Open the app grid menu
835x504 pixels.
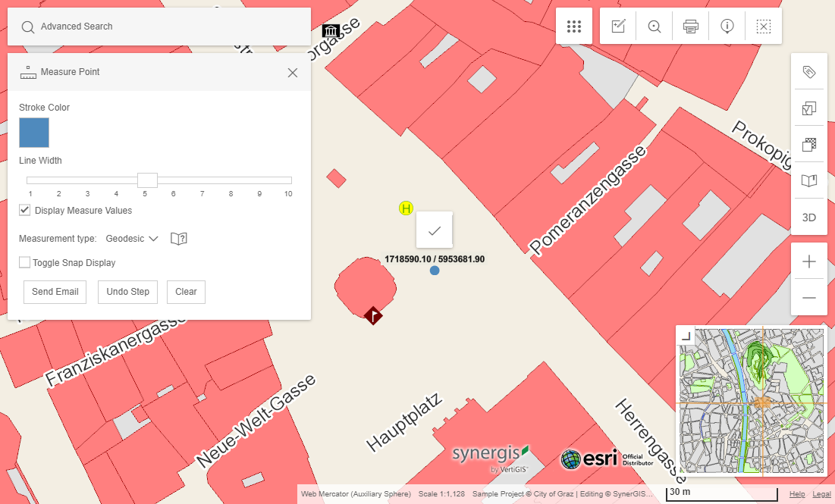click(574, 26)
